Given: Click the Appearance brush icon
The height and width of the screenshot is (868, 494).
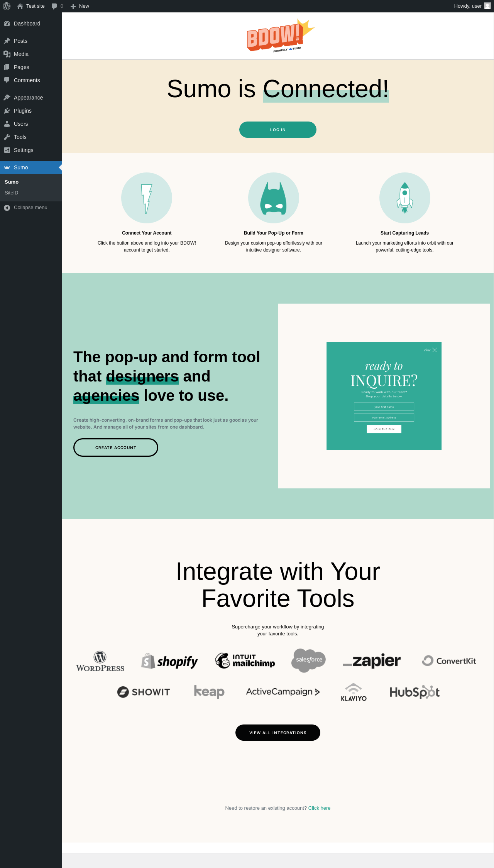Looking at the screenshot, I should [x=7, y=98].
